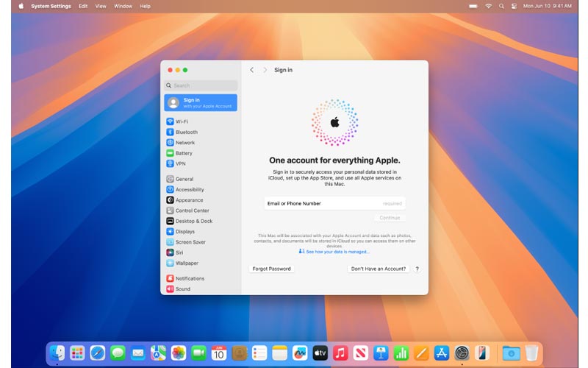588x368 pixels.
Task: Open the Help menu
Action: click(x=145, y=6)
